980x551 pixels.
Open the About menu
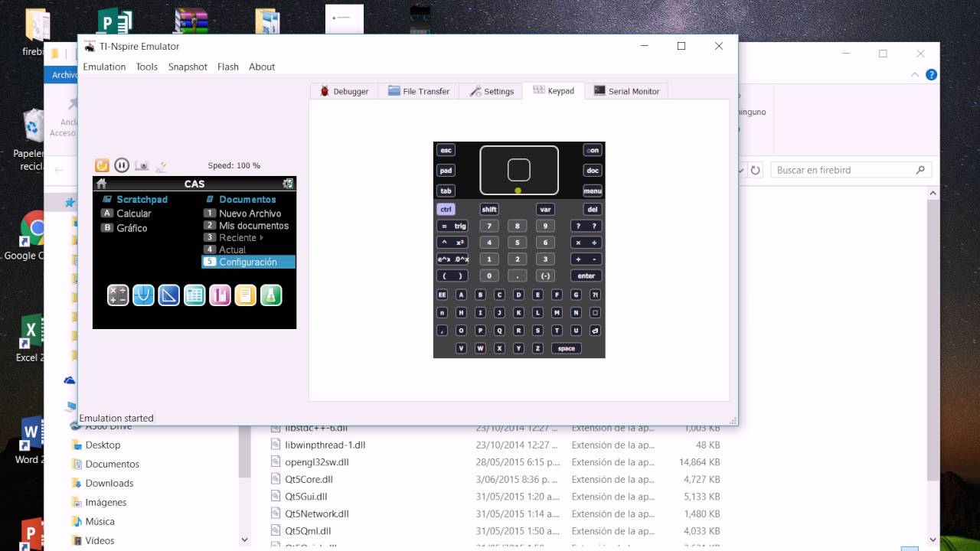pyautogui.click(x=262, y=67)
